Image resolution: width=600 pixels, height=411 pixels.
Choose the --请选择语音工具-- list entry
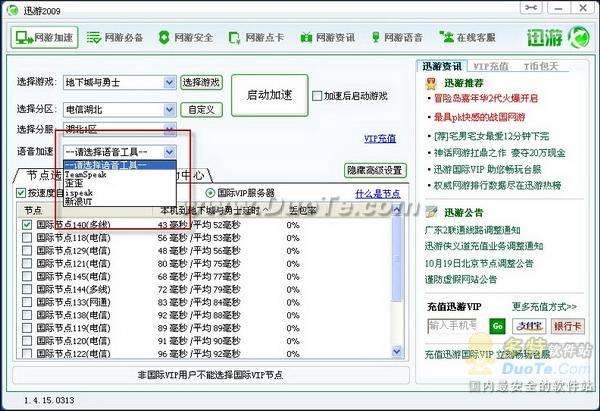click(119, 165)
